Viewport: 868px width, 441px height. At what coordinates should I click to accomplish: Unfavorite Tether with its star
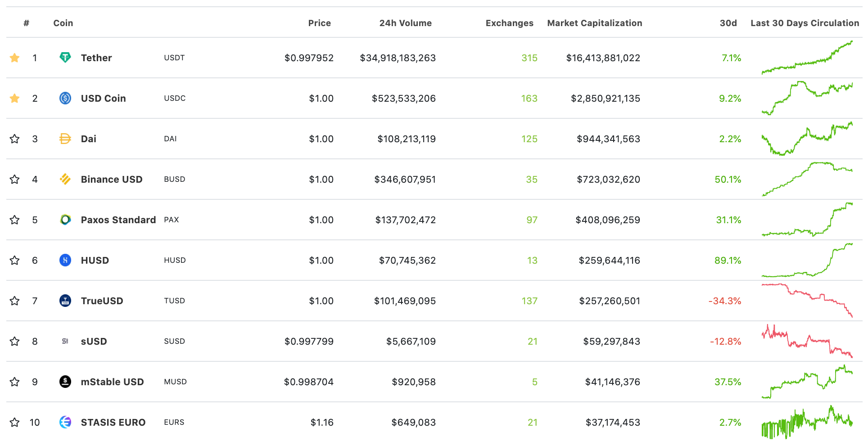pyautogui.click(x=15, y=58)
